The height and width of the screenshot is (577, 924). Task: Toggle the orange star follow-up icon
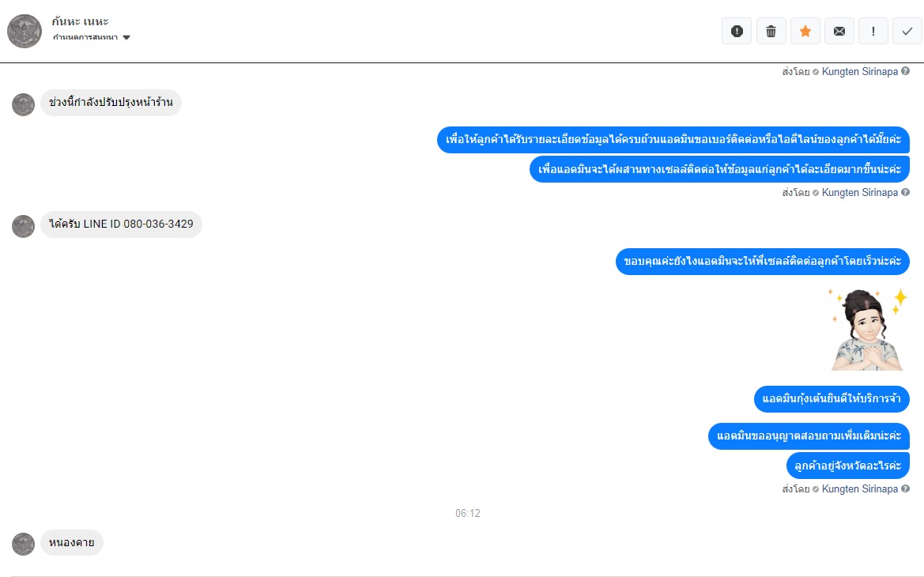[x=805, y=32]
